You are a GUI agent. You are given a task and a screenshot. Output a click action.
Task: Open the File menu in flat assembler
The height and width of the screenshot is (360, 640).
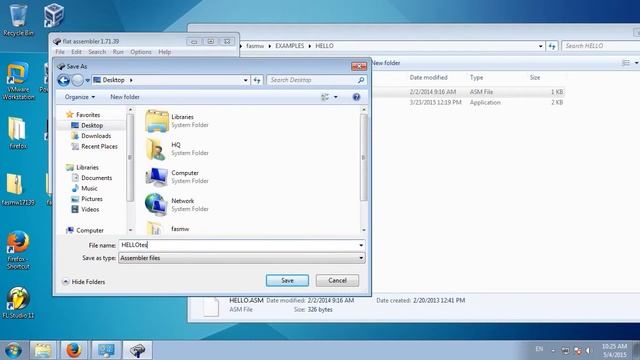(x=60, y=52)
